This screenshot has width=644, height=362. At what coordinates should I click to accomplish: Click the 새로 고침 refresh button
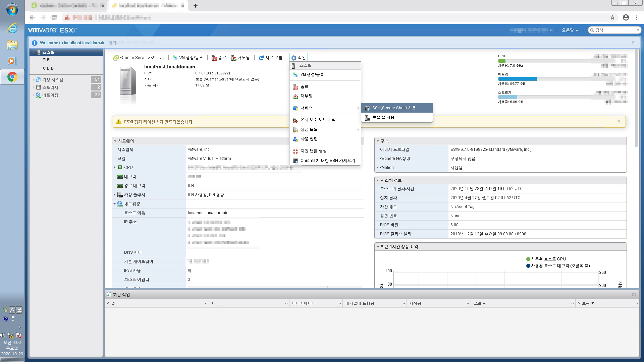pos(270,58)
